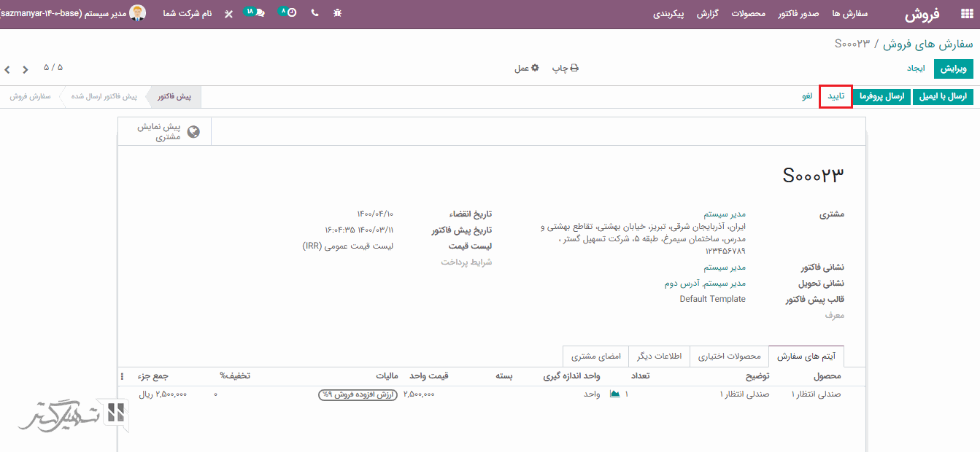Click the crossed tools icon in top bar
The height and width of the screenshot is (452, 980).
(x=228, y=14)
